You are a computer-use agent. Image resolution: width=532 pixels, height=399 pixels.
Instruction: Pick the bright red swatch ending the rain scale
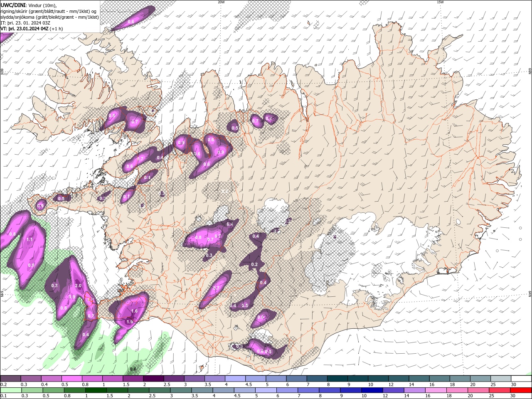tap(521, 390)
